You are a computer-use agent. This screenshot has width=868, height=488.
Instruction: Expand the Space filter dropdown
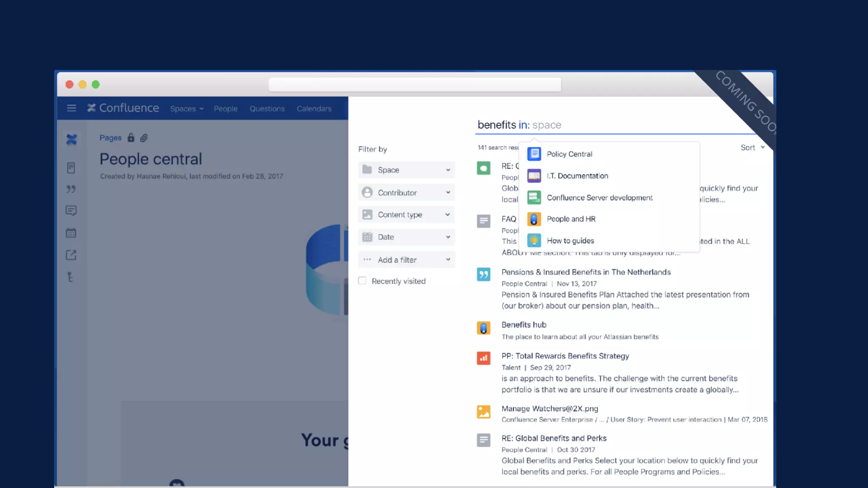406,170
